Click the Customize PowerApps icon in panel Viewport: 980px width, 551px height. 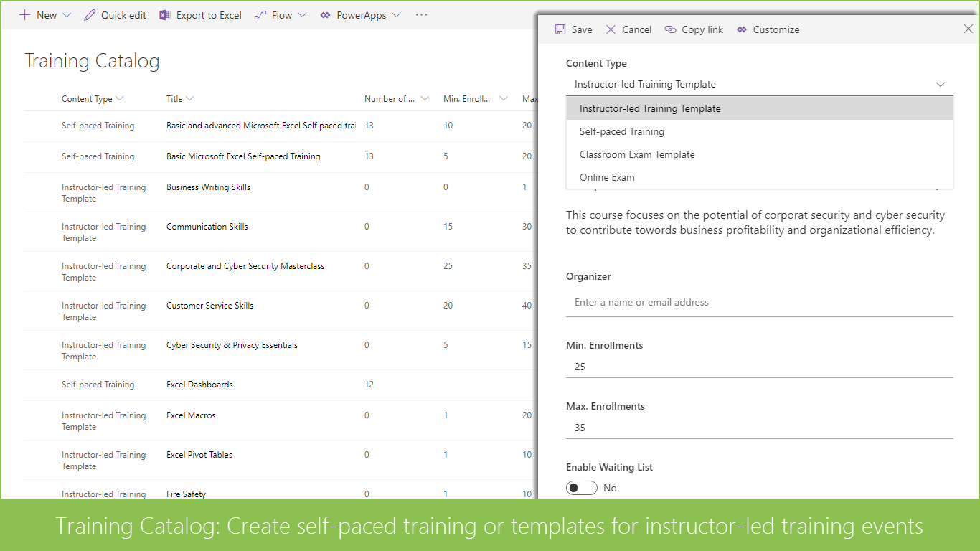point(742,29)
